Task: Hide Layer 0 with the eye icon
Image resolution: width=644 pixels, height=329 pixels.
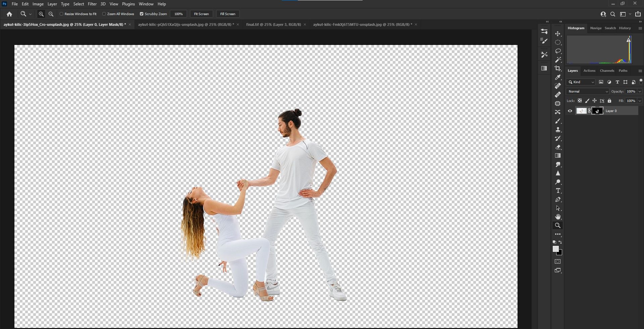Action: coord(570,111)
